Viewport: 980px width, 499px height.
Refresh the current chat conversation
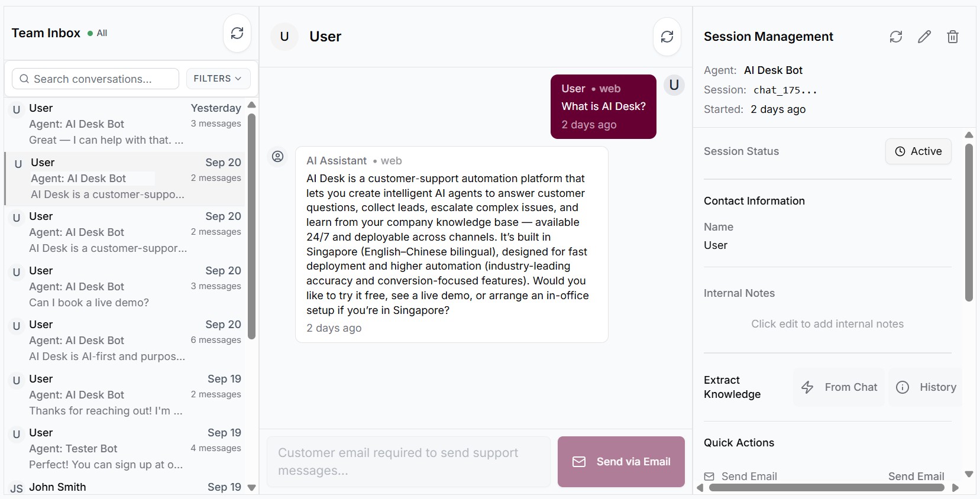667,37
